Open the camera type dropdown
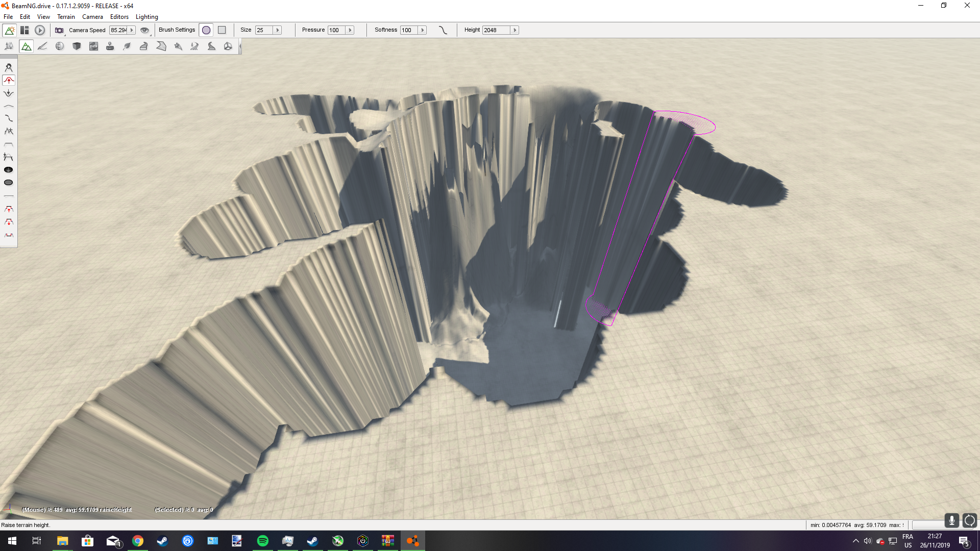Viewport: 980px width, 551px height. (x=60, y=30)
